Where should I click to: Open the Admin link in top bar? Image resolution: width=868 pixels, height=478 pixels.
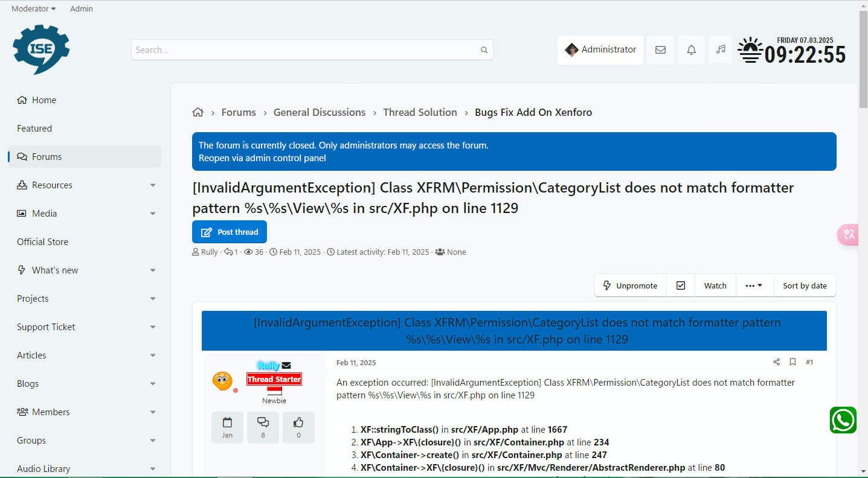82,9
